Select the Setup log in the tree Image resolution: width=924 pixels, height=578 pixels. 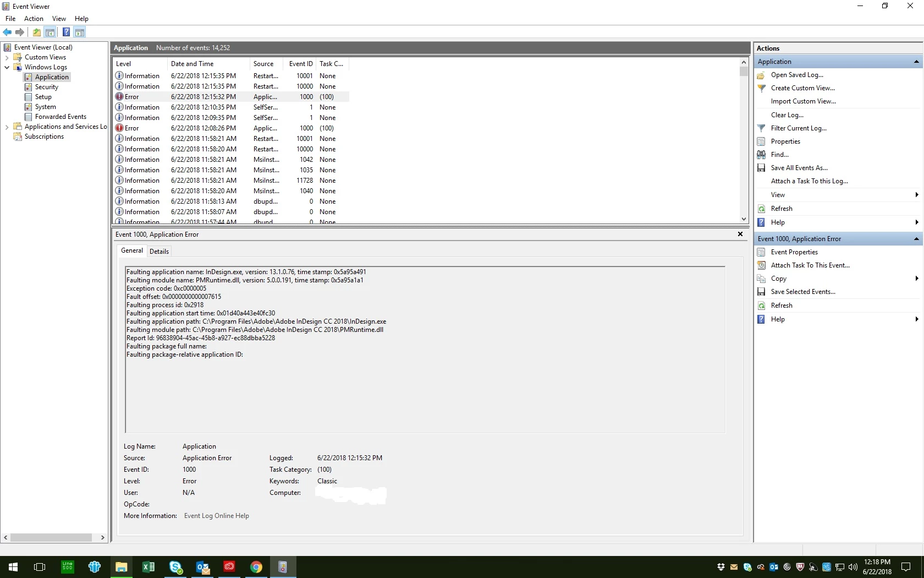pos(43,97)
